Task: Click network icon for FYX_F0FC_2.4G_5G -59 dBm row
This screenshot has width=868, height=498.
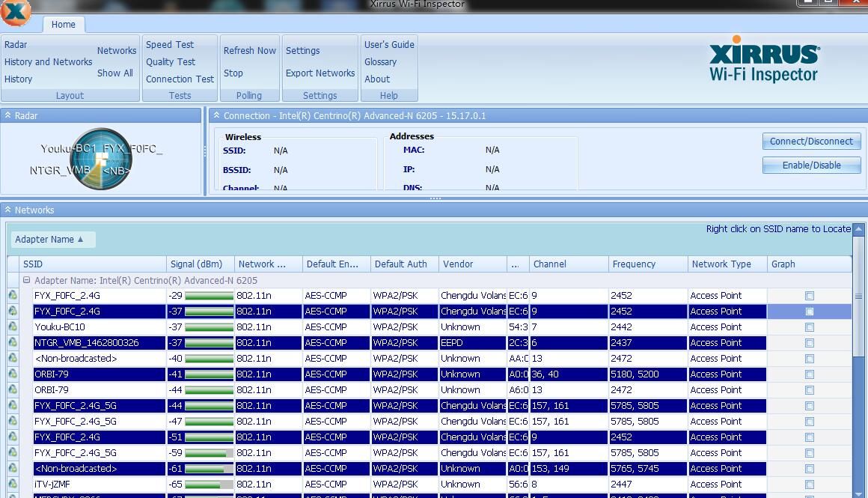Action: (13, 452)
